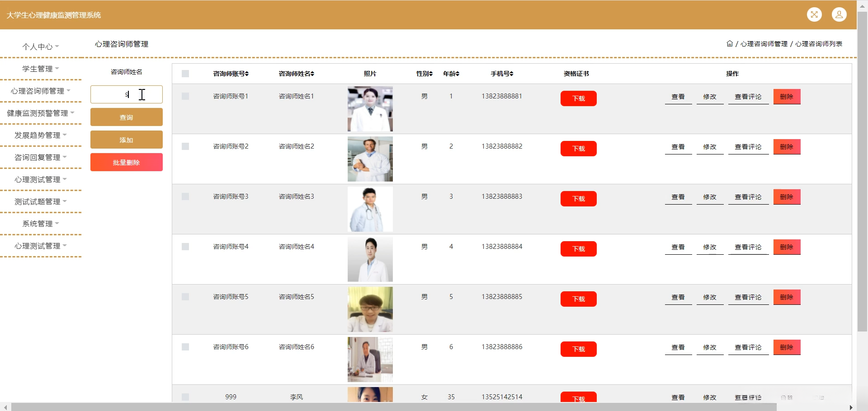Click the fullscreen toggle icon in header

pos(814,14)
